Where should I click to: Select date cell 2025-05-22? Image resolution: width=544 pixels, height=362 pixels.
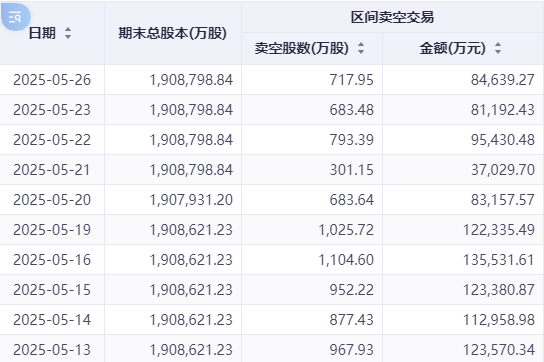[x=52, y=140]
